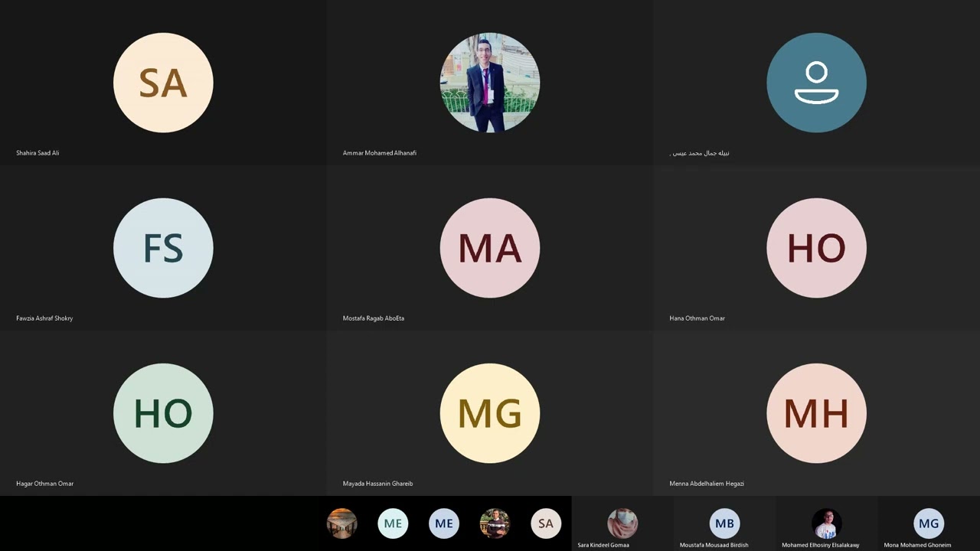Click the name label "Sara Kindeel Gomaa"
980x551 pixels.
click(603, 545)
